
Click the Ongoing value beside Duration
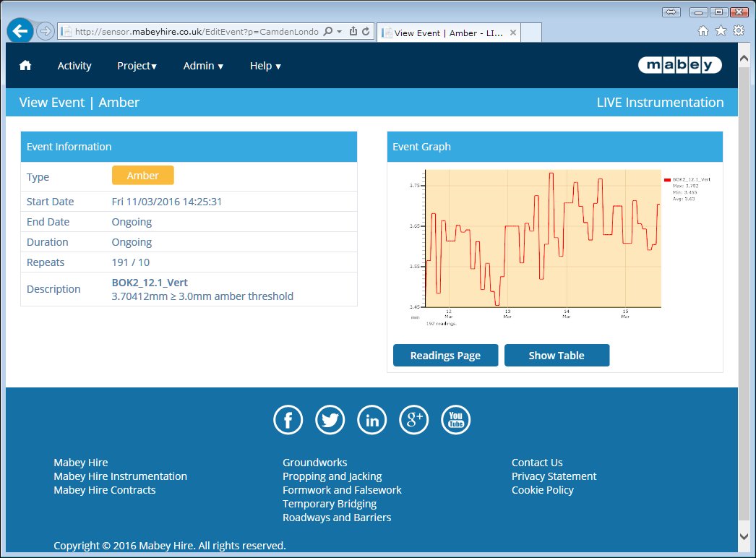pyautogui.click(x=132, y=242)
